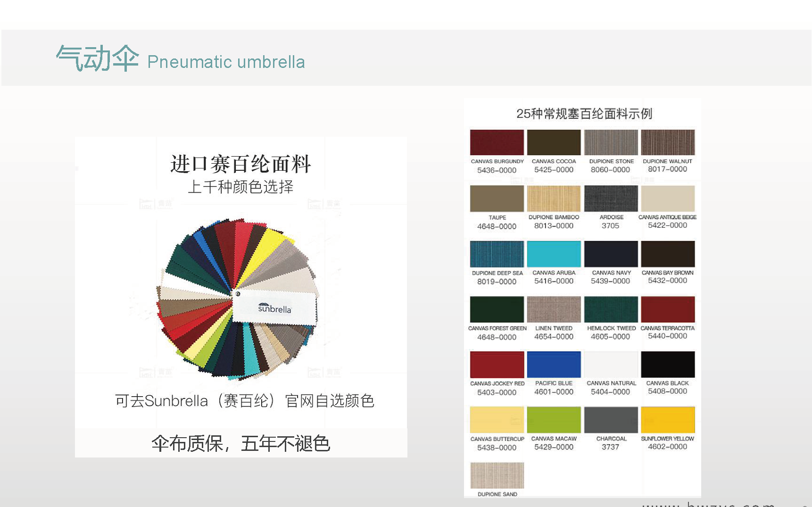
Task: Click the 'Pneumatic umbrella' slide title
Action: click(226, 62)
